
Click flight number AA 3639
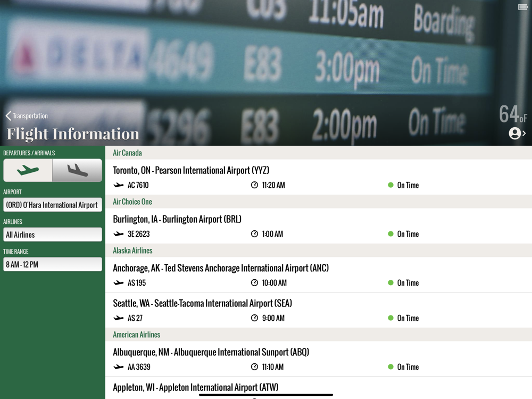click(139, 367)
